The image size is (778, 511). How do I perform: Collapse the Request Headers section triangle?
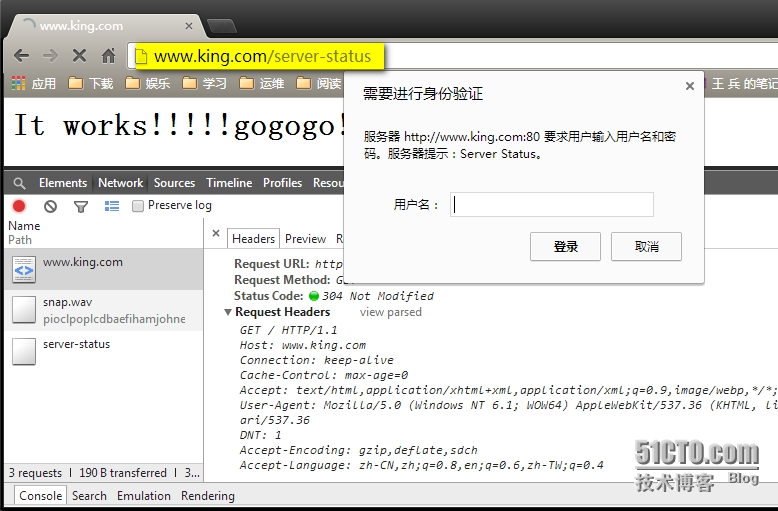click(228, 312)
